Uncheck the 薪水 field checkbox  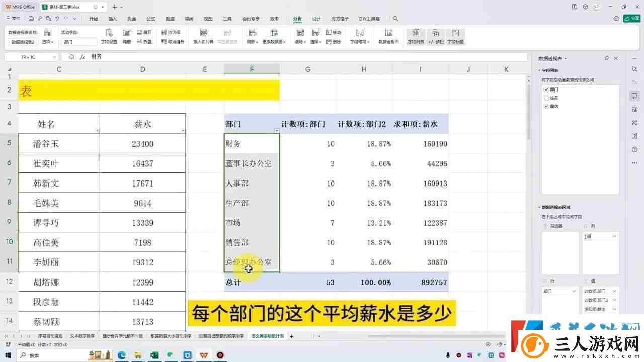(546, 106)
